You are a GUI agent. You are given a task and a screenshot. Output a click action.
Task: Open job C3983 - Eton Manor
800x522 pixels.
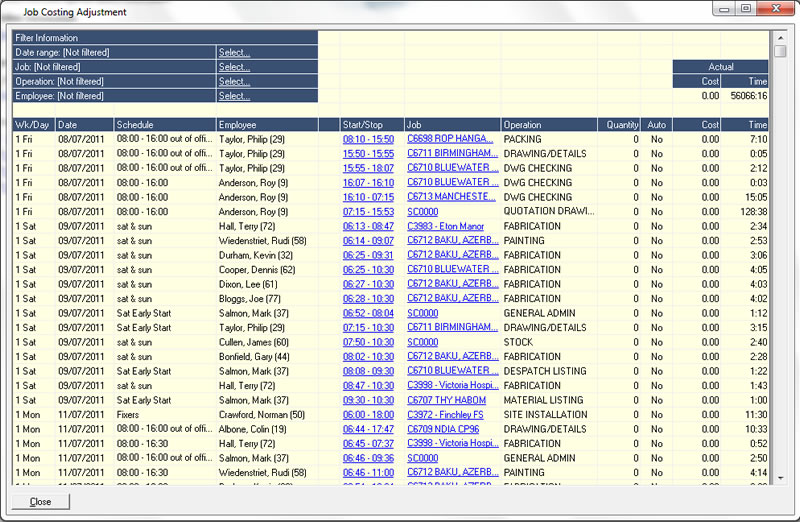(446, 227)
